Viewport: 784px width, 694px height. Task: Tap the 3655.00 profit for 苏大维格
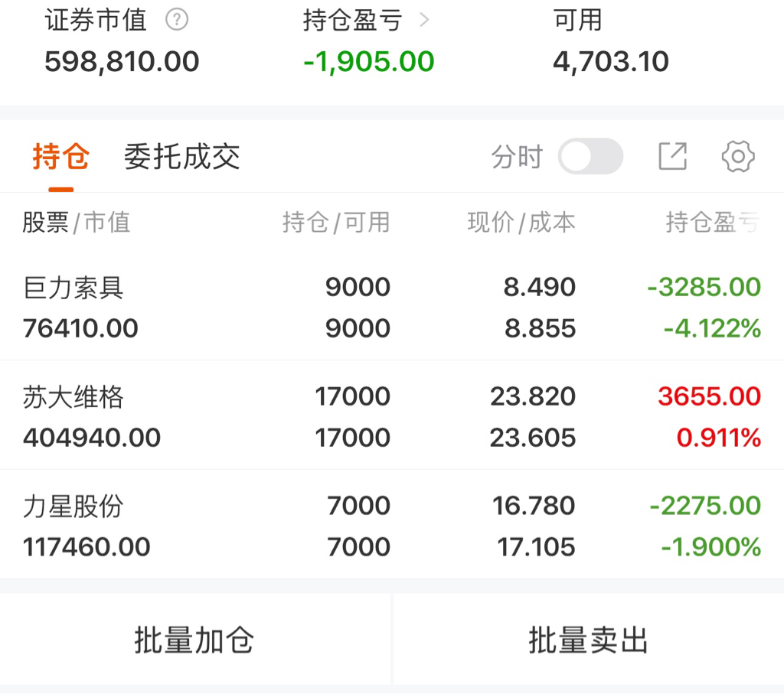pos(710,396)
